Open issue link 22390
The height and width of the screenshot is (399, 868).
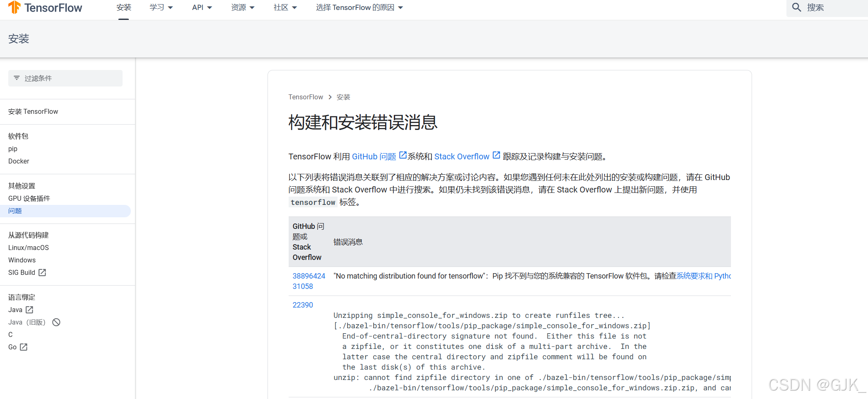[303, 305]
